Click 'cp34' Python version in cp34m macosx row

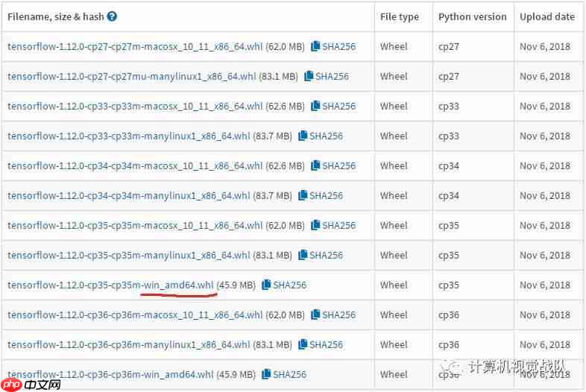pos(449,166)
